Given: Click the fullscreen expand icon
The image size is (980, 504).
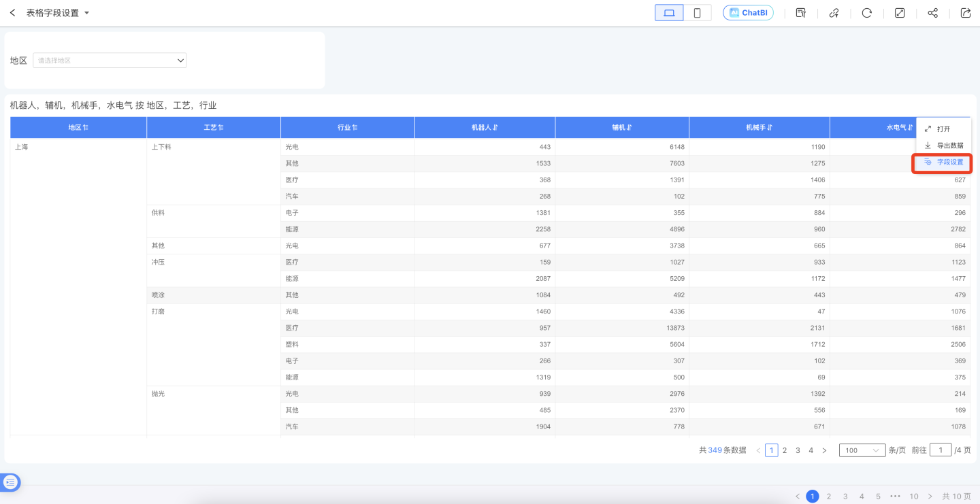Looking at the screenshot, I should pos(900,13).
